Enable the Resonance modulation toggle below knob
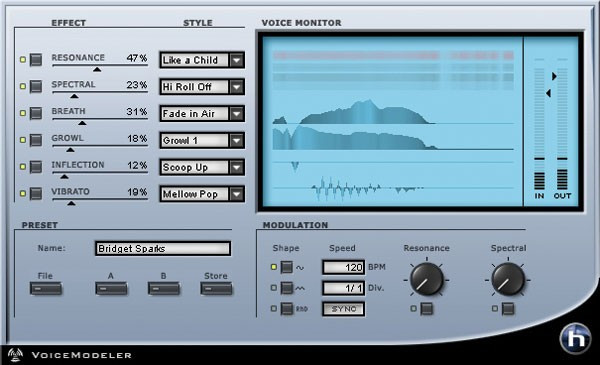 426,308
